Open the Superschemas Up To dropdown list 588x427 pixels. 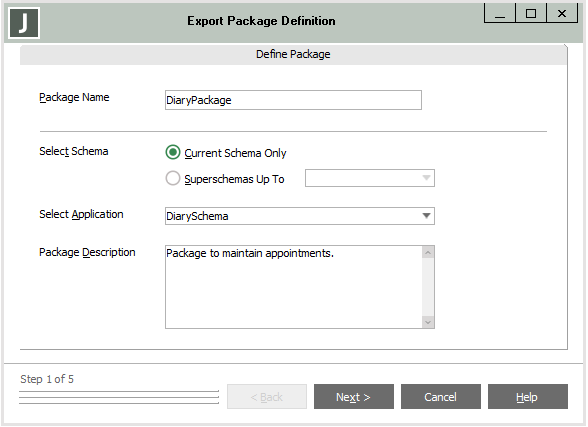tap(426, 178)
